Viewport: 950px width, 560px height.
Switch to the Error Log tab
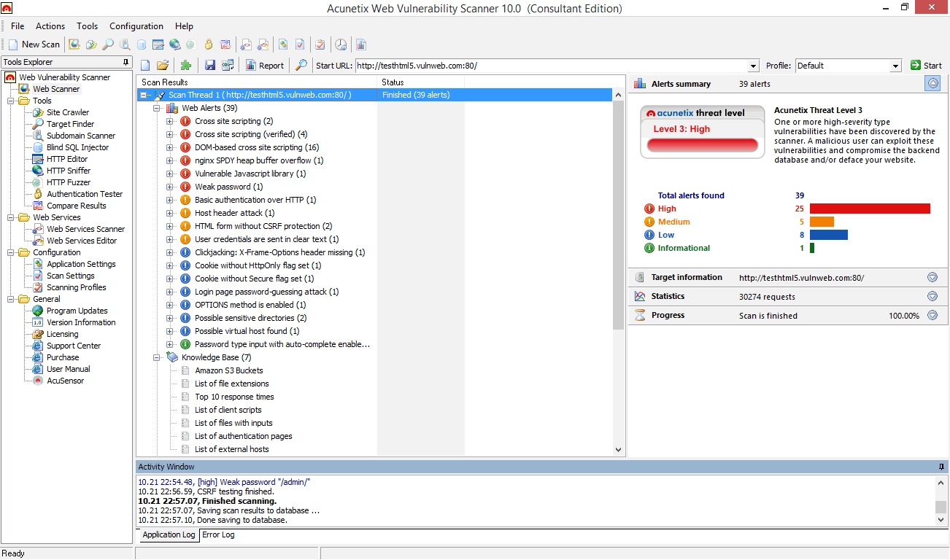coord(218,535)
